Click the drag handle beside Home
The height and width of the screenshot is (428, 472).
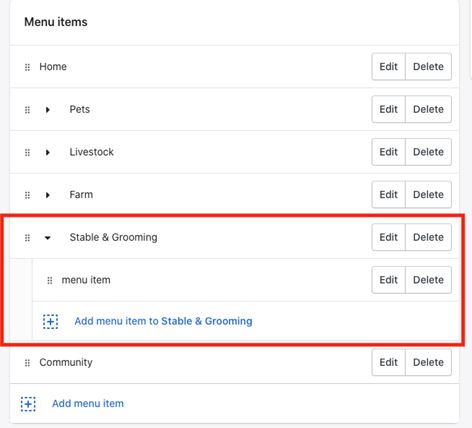[x=27, y=67]
